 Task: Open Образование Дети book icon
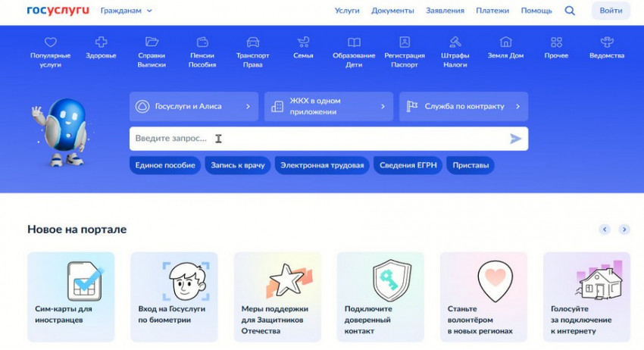[354, 42]
